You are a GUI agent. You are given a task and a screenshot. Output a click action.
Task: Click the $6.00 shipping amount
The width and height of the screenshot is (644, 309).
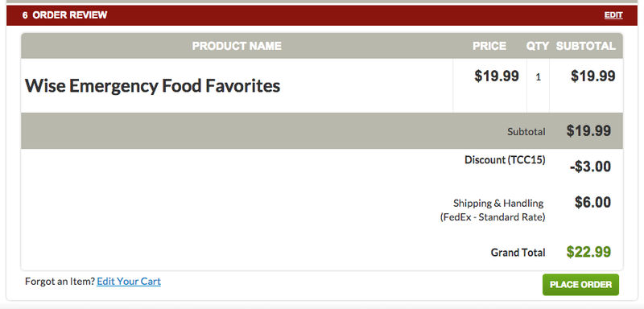click(x=592, y=202)
